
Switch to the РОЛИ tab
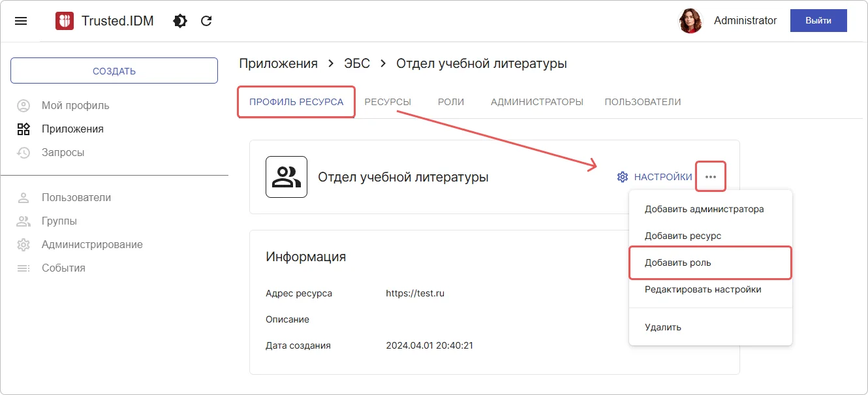click(451, 102)
